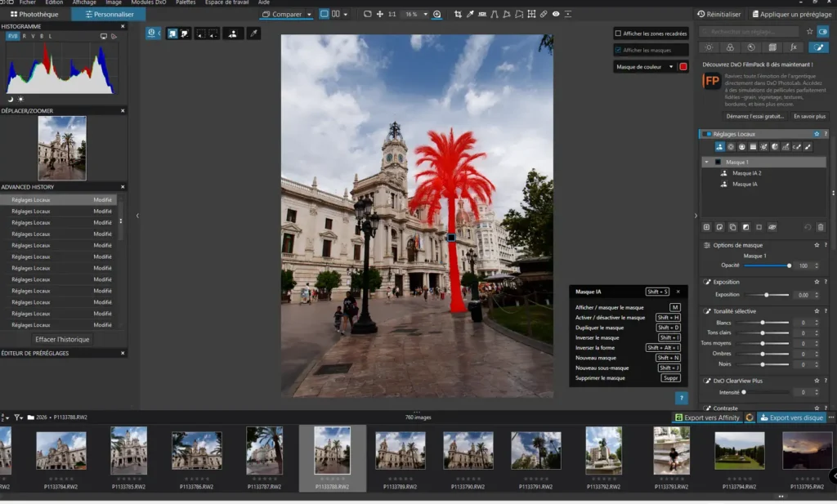Click the red-eye tool eye icon
837x504 pixels.
click(x=556, y=15)
